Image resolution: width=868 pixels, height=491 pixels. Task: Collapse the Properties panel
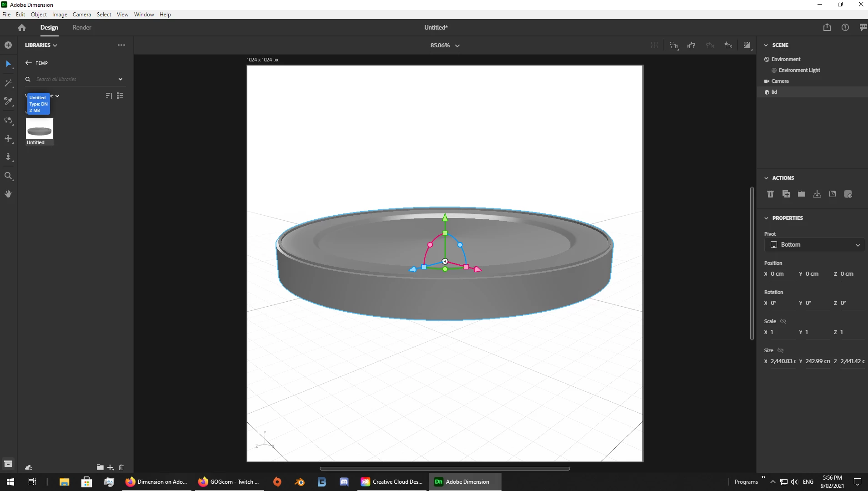(x=766, y=218)
